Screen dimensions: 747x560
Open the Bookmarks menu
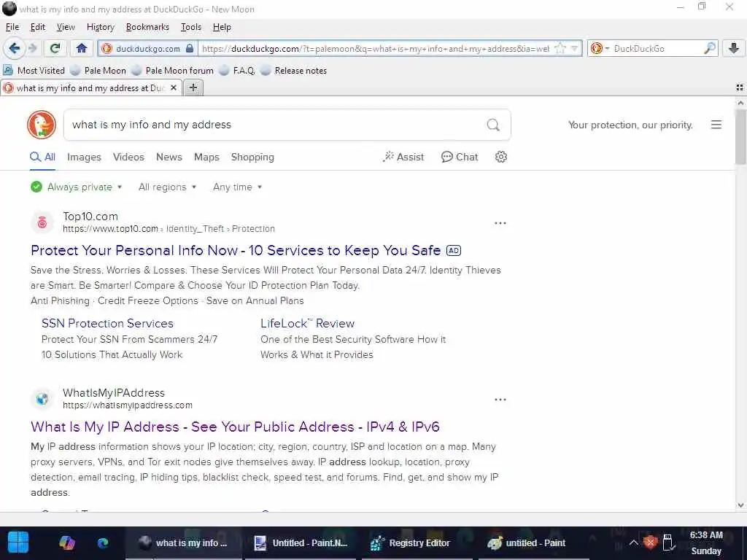pyautogui.click(x=147, y=27)
